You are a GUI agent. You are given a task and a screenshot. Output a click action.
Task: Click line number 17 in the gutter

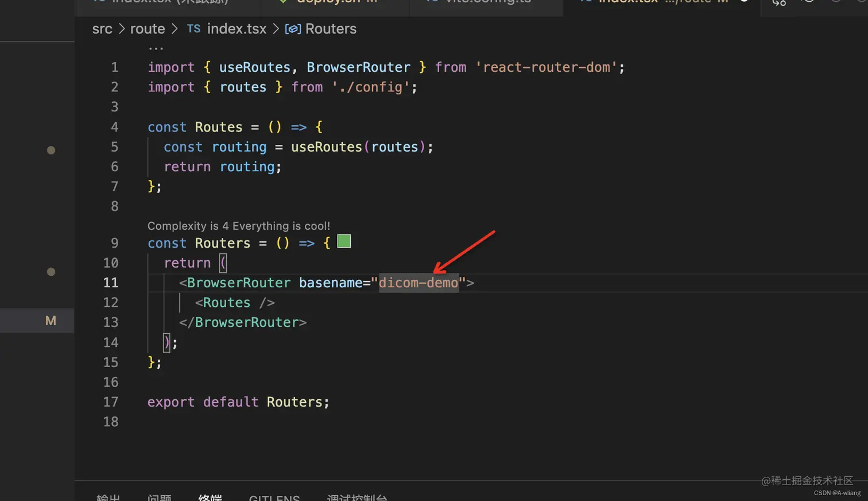click(111, 402)
